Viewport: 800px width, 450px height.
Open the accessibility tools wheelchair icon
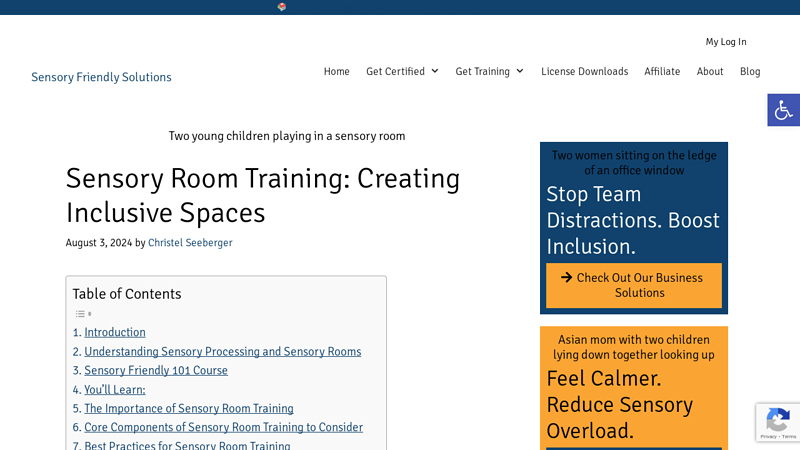(783, 110)
